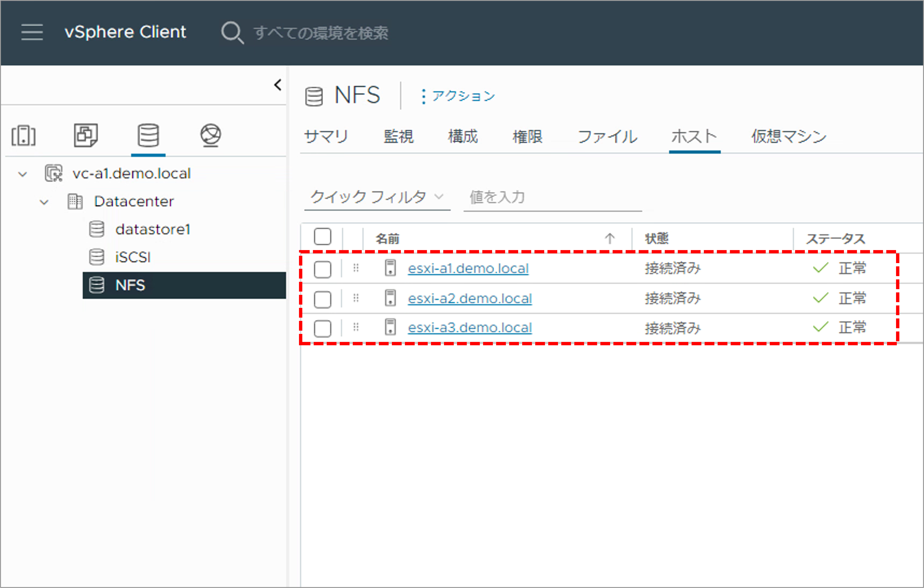This screenshot has height=588, width=924.
Task: Click the green checkmark for esxi-a2
Action: [x=820, y=298]
